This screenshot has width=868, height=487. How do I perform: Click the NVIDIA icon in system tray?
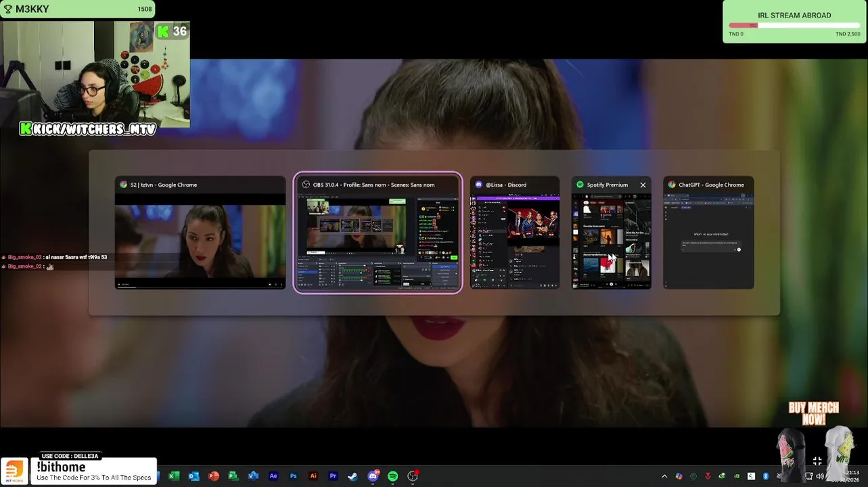(x=737, y=476)
